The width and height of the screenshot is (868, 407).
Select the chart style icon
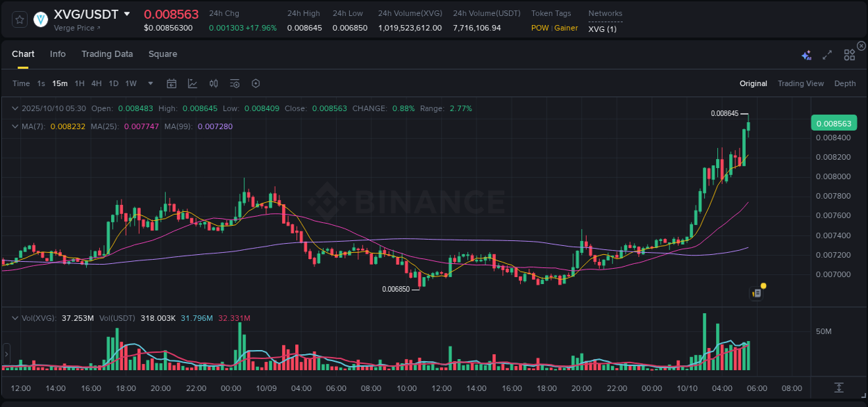tap(192, 83)
